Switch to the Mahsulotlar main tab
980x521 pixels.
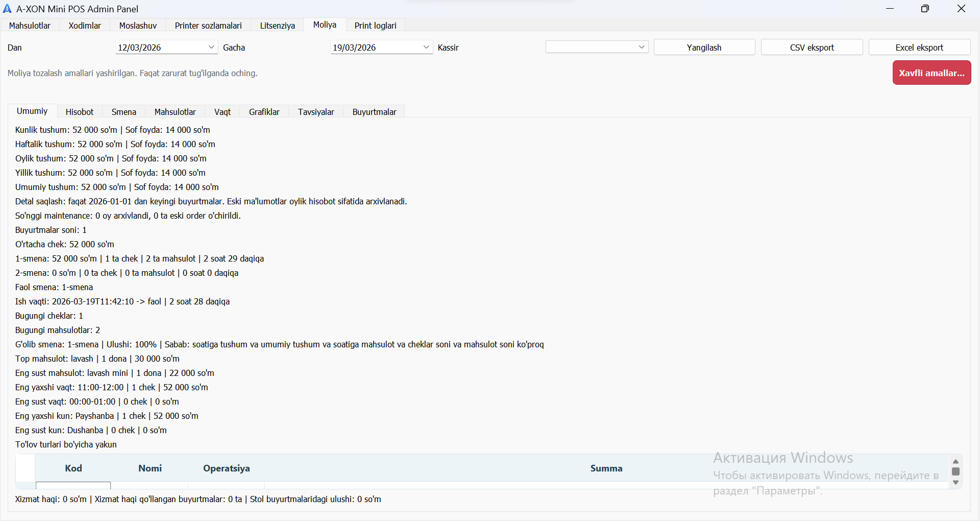pyautogui.click(x=30, y=26)
